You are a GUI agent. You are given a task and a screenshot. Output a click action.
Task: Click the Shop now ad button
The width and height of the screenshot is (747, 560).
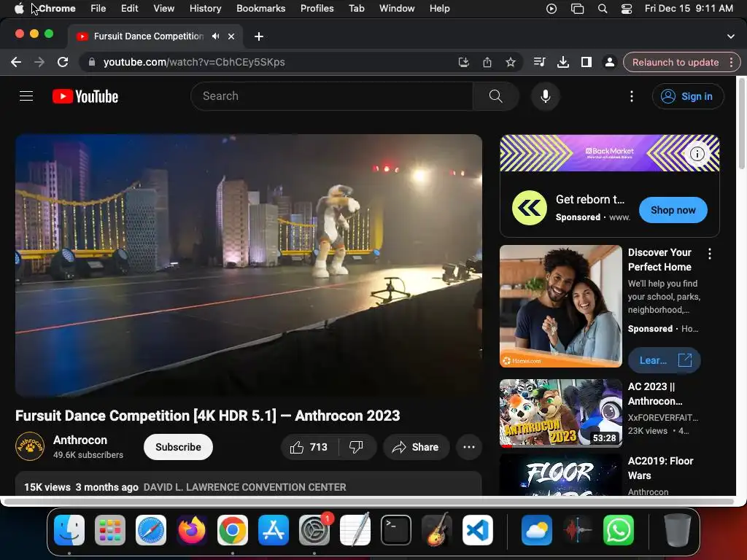coord(673,210)
